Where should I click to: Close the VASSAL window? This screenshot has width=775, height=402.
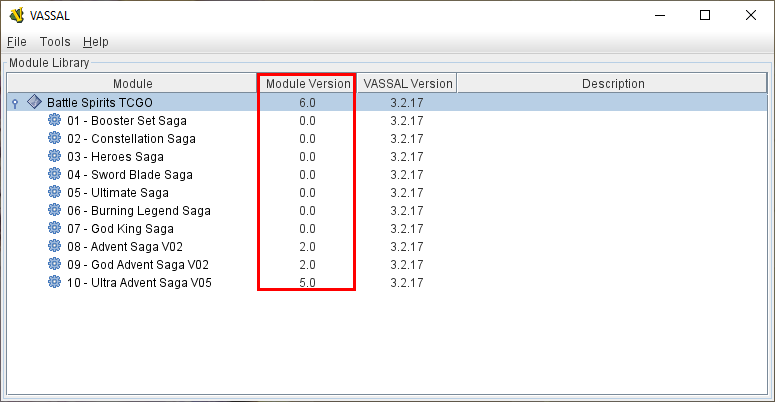coord(751,15)
